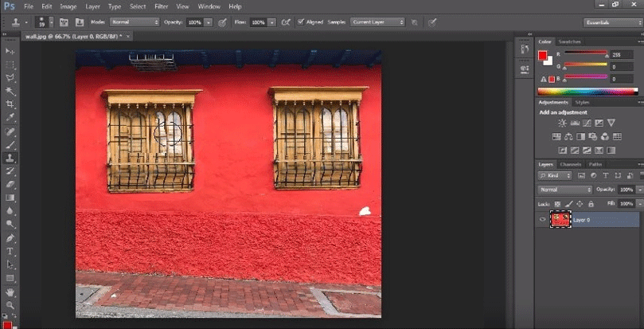
Task: Toggle lock transparent pixels for layer
Action: coord(556,204)
